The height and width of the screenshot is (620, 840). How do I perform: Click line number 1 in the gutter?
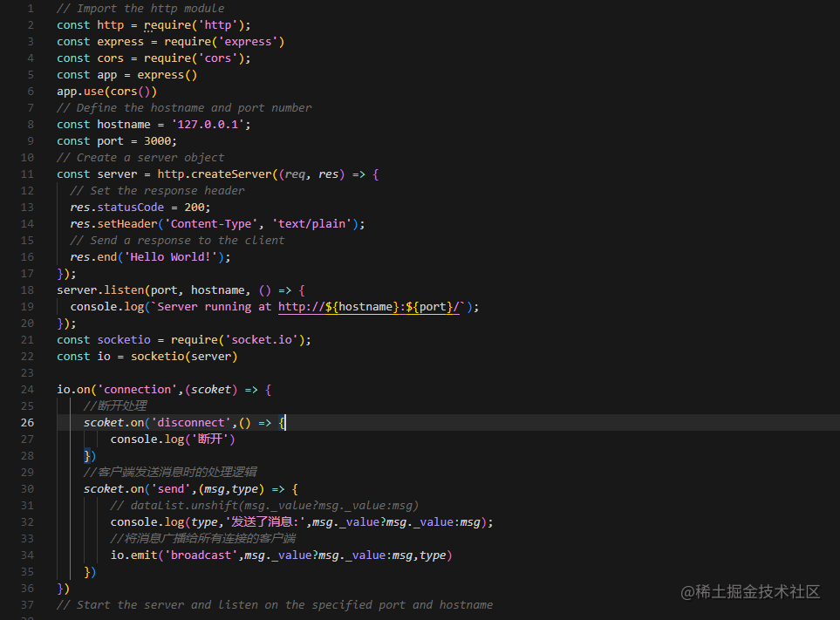[30, 8]
